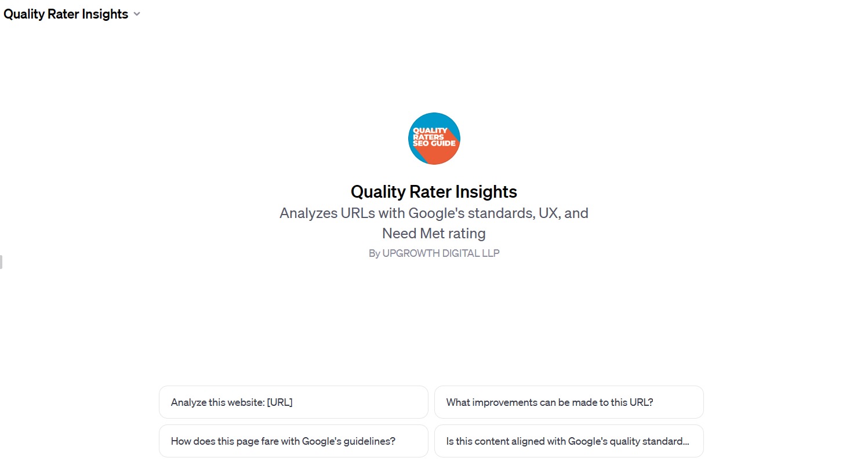The height and width of the screenshot is (465, 868).
Task: Click the Quality Raters SEO Guide logo
Action: pos(434,139)
